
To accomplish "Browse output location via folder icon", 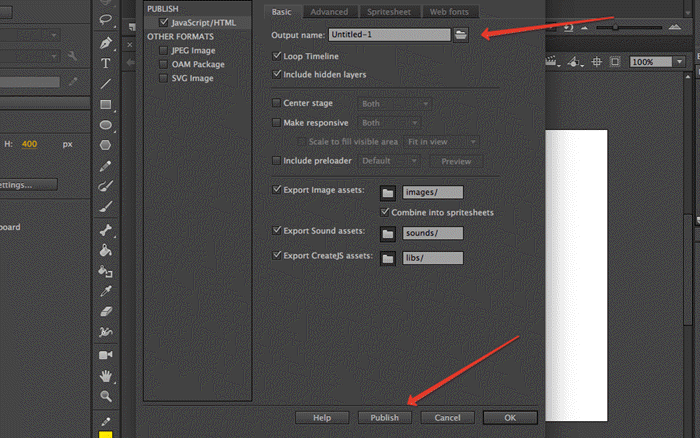I will [x=461, y=35].
